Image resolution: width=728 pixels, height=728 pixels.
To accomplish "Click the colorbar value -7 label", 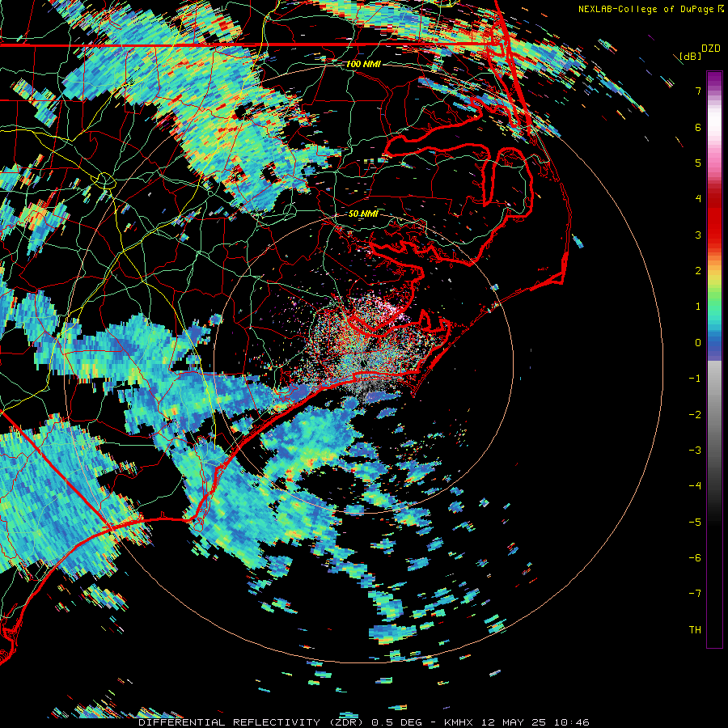I will (695, 594).
